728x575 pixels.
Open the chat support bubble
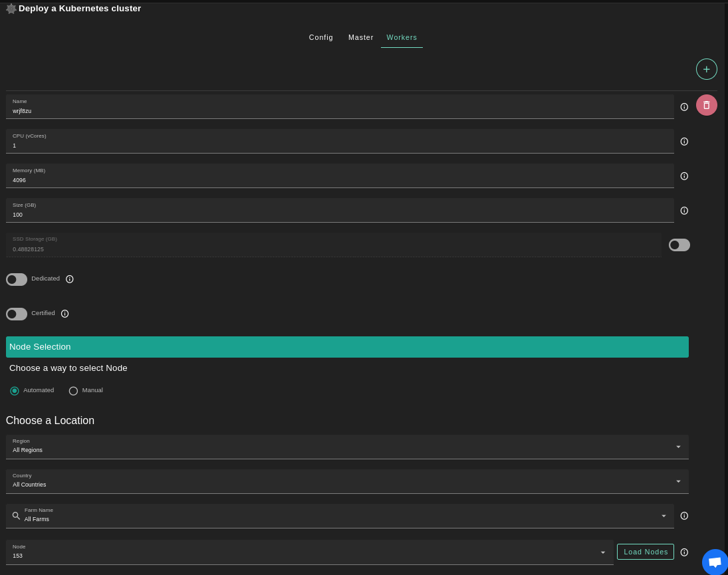tap(715, 562)
